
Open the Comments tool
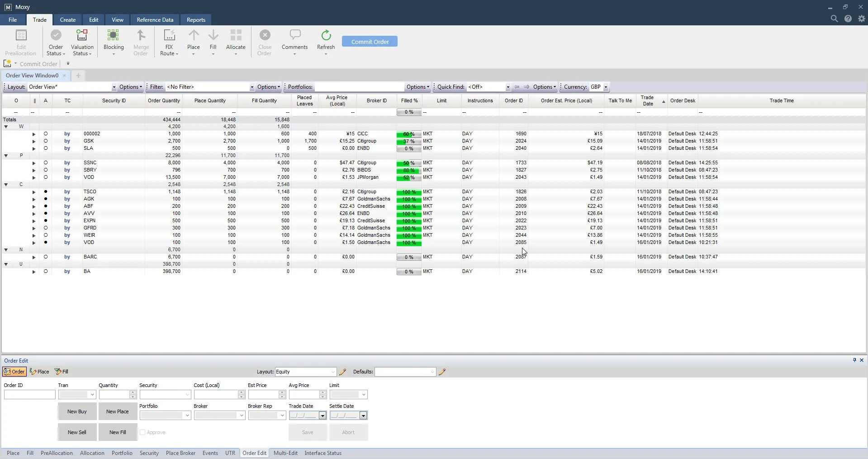click(x=294, y=42)
